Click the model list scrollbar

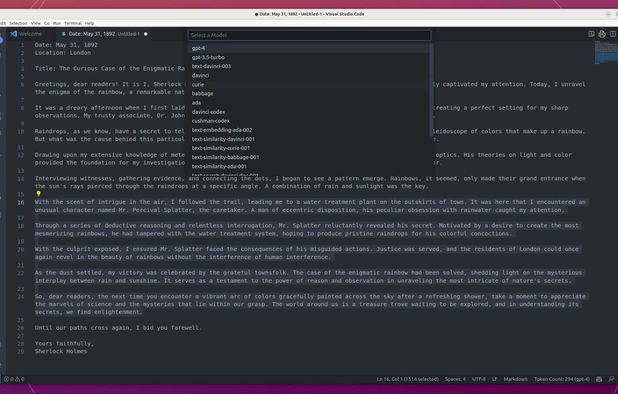point(432,90)
